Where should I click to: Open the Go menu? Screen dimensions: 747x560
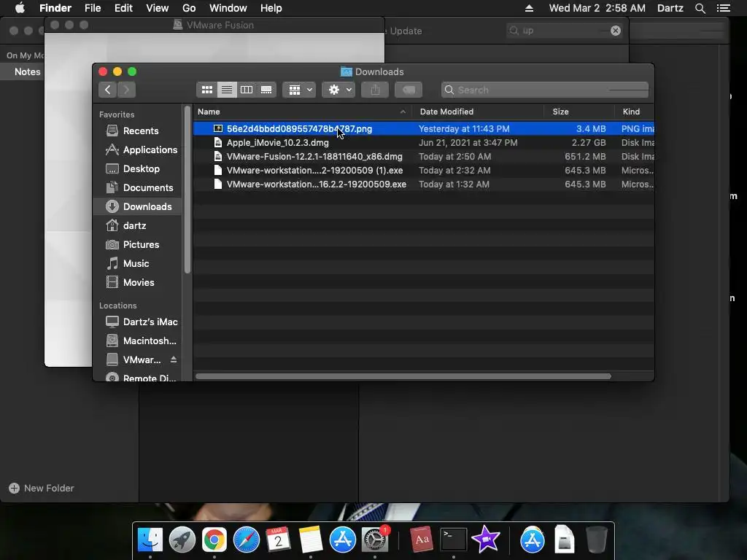(189, 8)
